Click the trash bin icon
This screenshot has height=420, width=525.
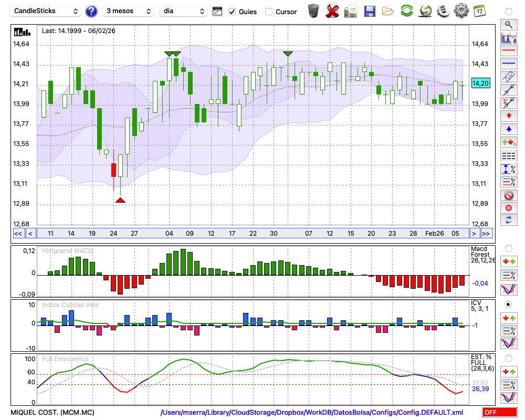313,11
